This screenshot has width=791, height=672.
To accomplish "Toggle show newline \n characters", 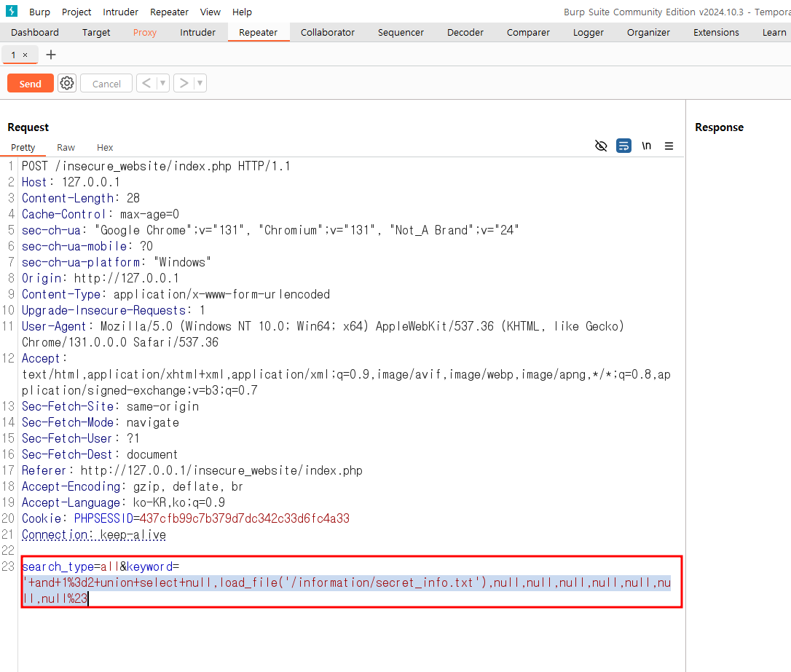I will coord(646,146).
